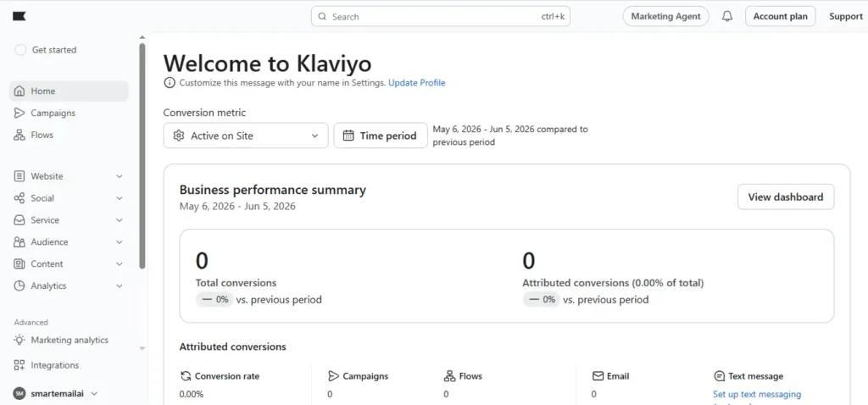Click the Text message chat icon
Image resolution: width=868 pixels, height=405 pixels.
(x=719, y=376)
